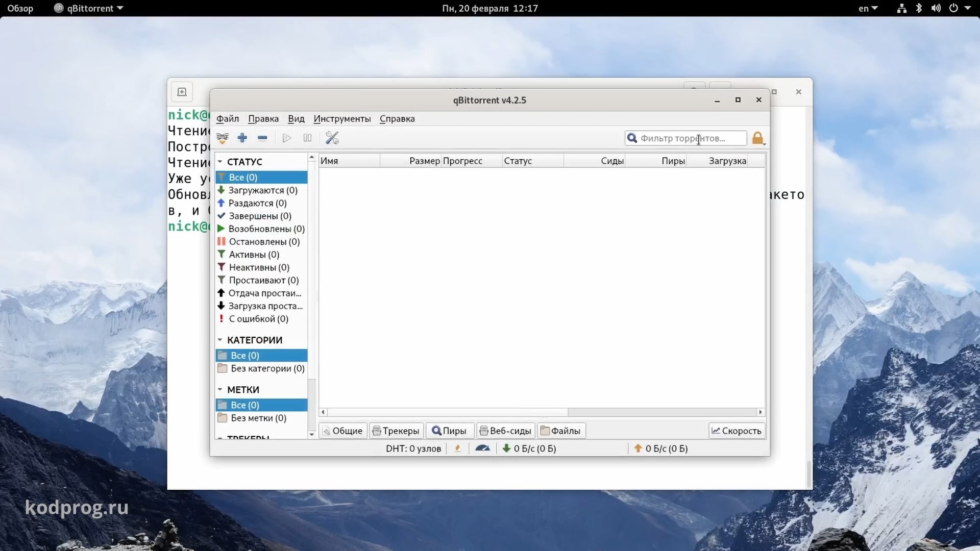Sort by the Размер column header

(411, 161)
